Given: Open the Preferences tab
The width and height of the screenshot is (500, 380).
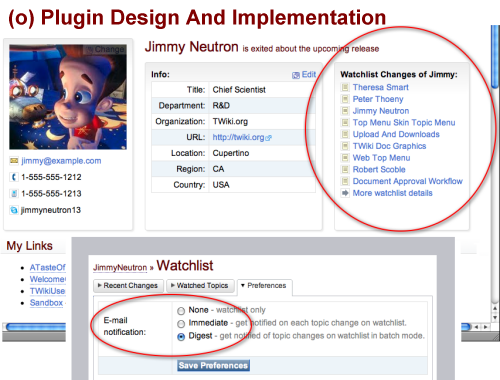Looking at the screenshot, I should [265, 286].
